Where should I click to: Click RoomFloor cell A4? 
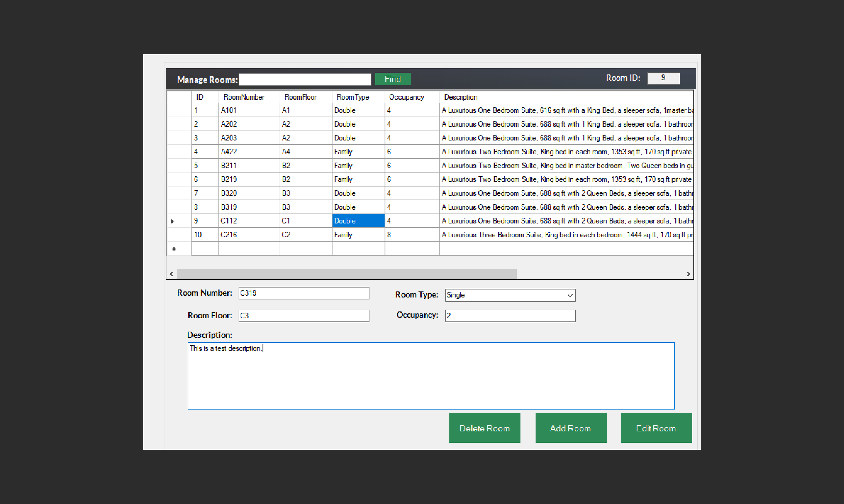(306, 151)
